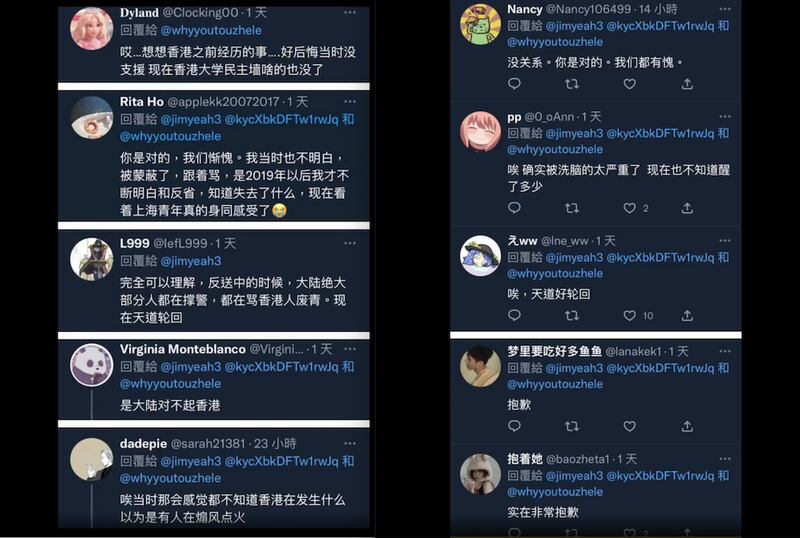
Task: Open more options on Rita Ho's tweet
Action: [x=350, y=102]
